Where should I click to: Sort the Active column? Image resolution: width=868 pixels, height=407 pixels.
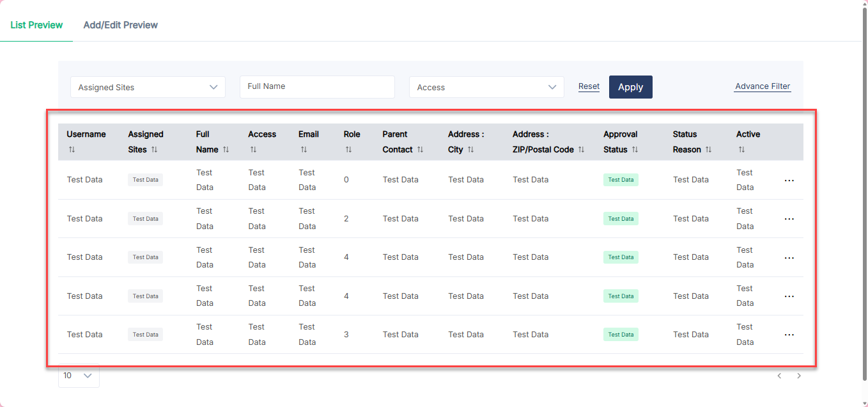[x=741, y=150]
